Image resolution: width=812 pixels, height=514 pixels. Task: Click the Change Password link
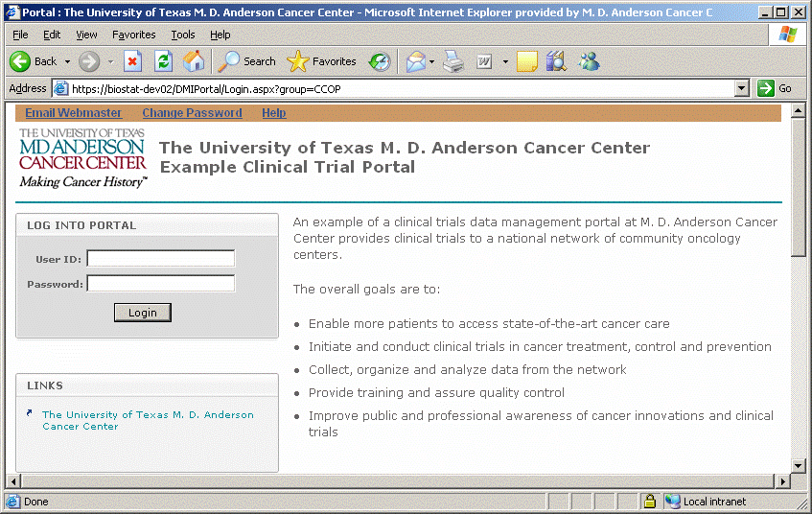(192, 112)
